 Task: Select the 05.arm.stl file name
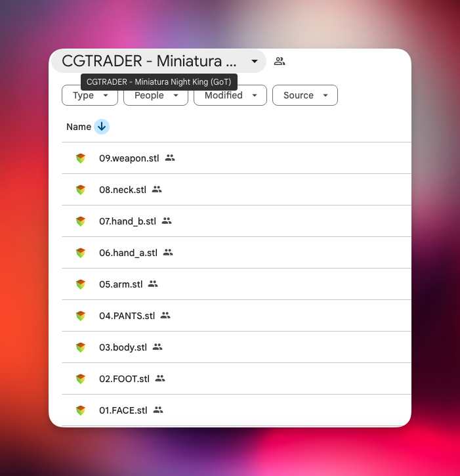click(x=121, y=284)
